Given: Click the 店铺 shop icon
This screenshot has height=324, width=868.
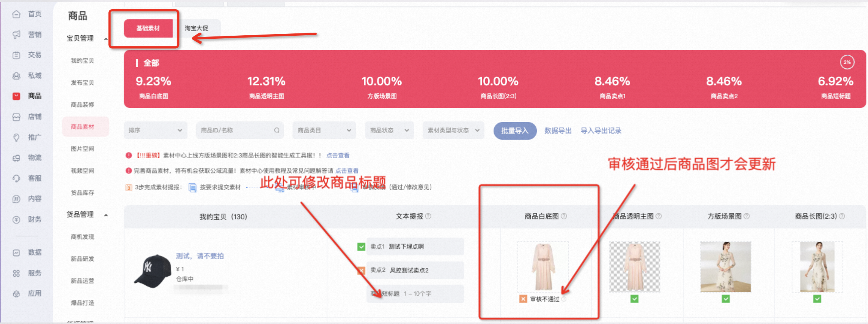Looking at the screenshot, I should [16, 117].
